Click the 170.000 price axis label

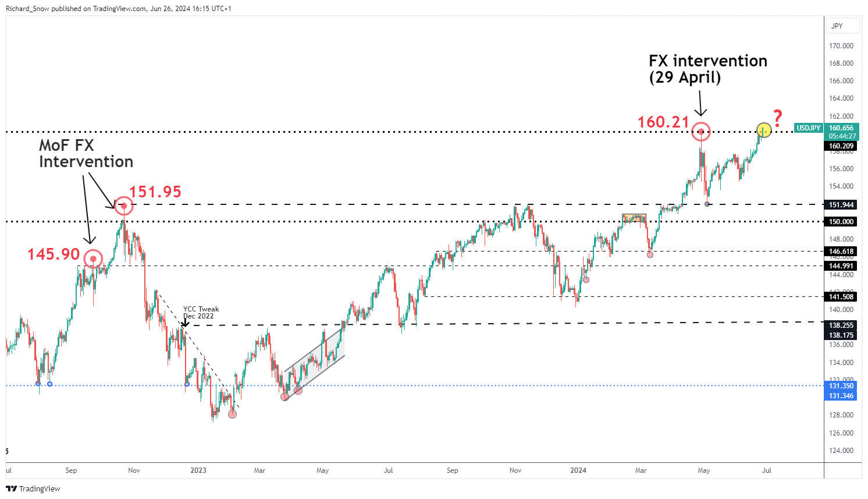[x=841, y=46]
